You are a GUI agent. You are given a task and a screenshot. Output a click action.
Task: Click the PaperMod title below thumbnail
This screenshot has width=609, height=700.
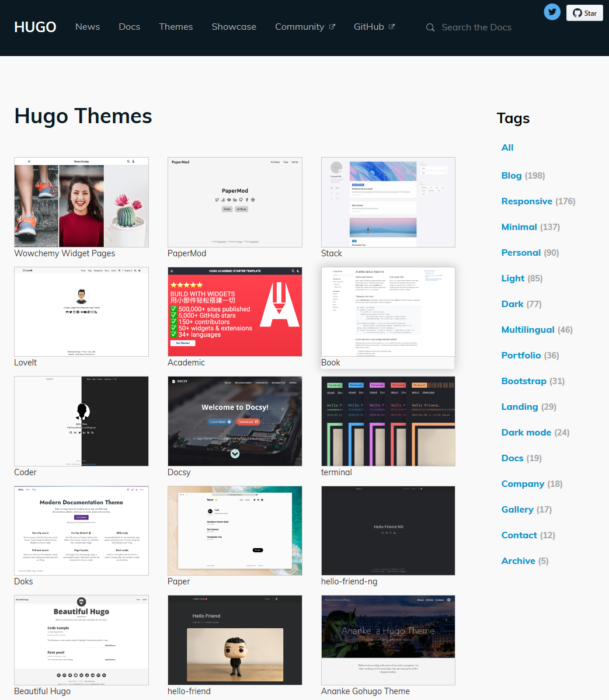[x=187, y=253]
